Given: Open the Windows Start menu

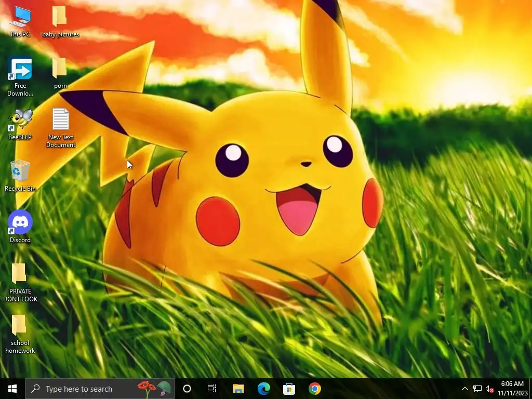Looking at the screenshot, I should (12, 389).
